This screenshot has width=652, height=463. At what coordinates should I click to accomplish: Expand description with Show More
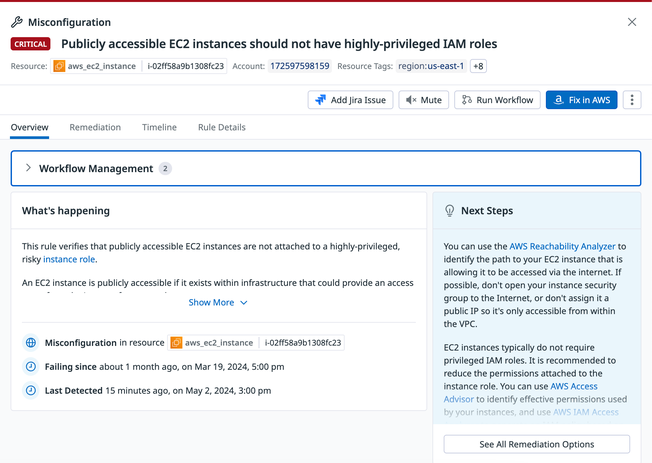coord(217,302)
